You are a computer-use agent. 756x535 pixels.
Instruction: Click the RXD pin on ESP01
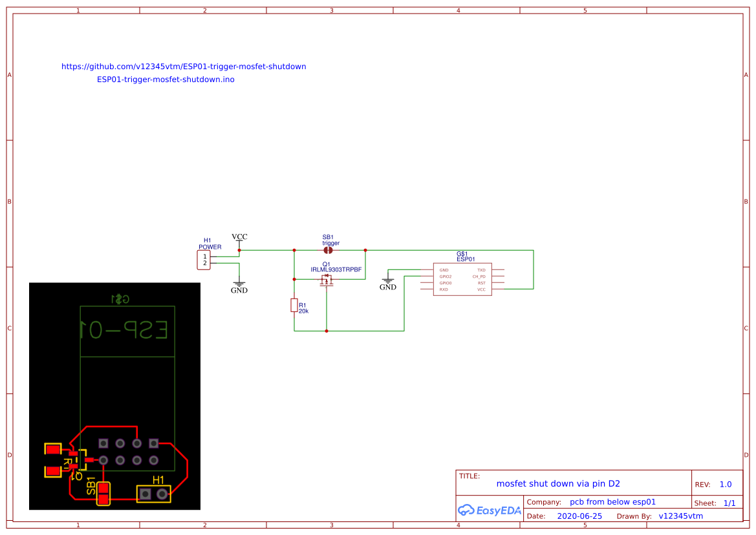444,290
